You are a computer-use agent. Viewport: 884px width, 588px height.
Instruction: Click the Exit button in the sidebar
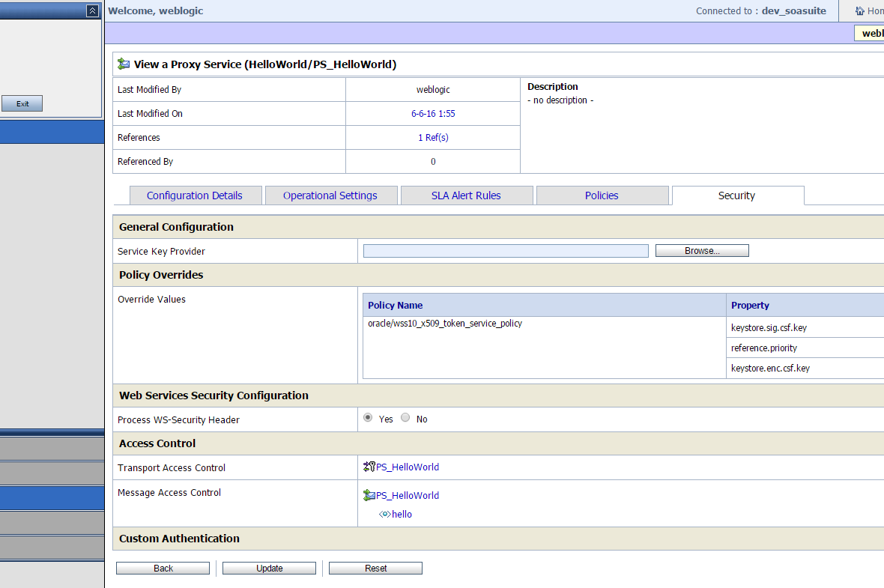22,103
